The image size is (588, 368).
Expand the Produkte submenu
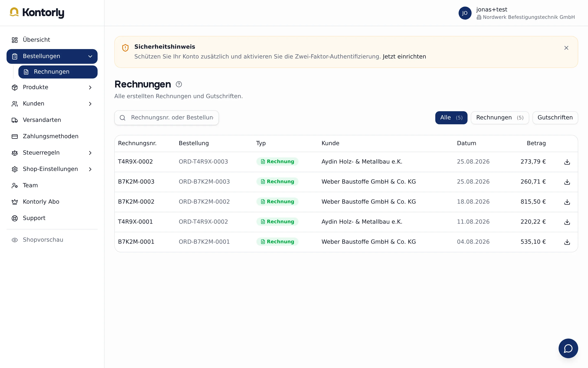coord(90,87)
